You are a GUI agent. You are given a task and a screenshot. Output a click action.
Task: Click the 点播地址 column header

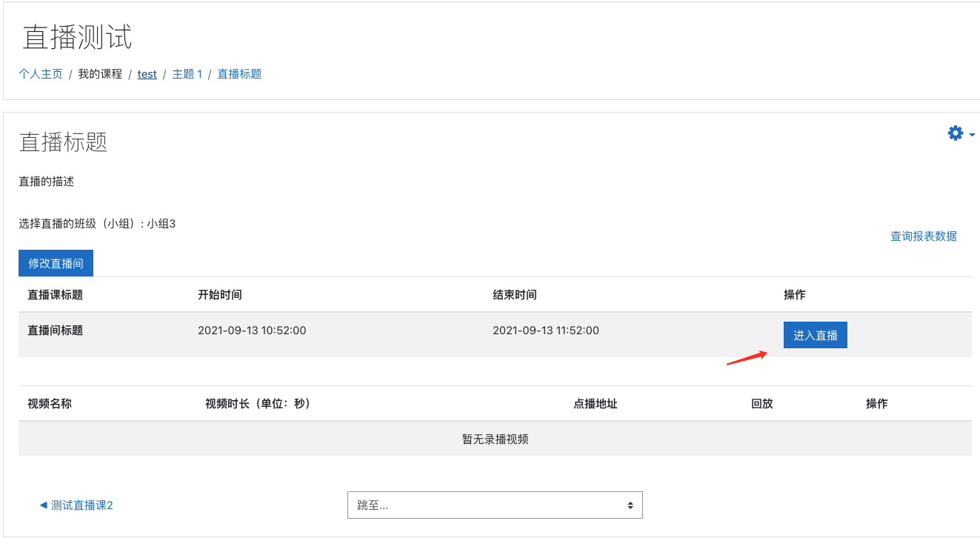596,404
